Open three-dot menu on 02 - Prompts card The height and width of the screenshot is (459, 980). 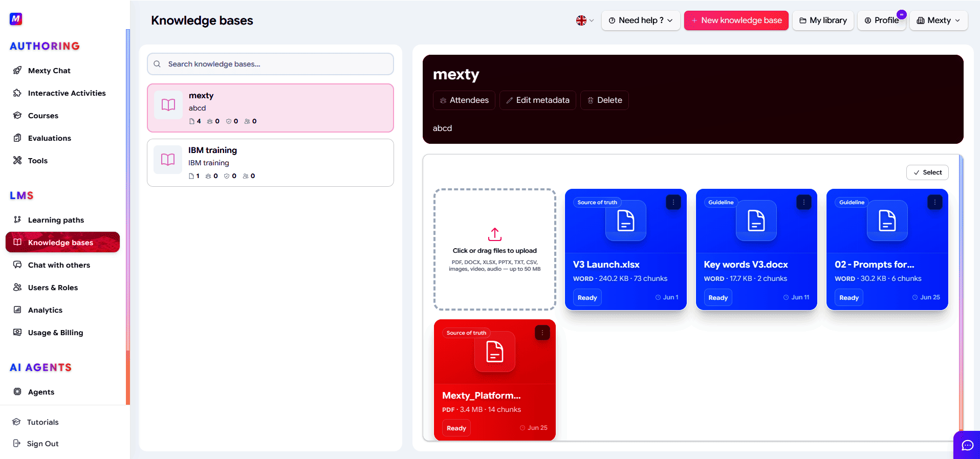pos(934,202)
